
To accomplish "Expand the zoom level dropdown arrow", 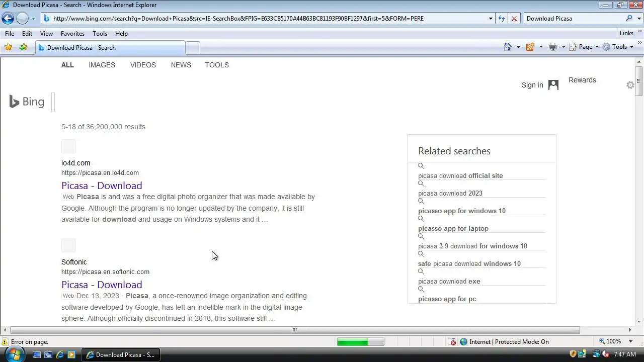I will tap(630, 342).
